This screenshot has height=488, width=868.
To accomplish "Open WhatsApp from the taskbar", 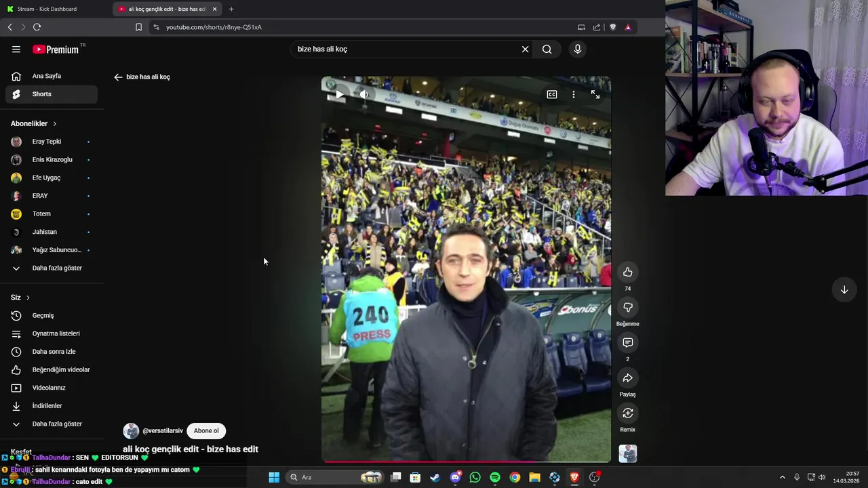I will tap(475, 477).
